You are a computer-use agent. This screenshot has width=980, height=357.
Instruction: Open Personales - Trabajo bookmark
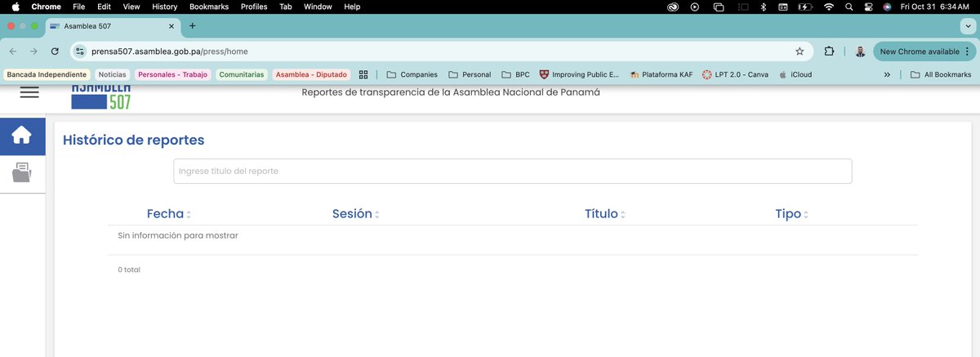click(173, 74)
